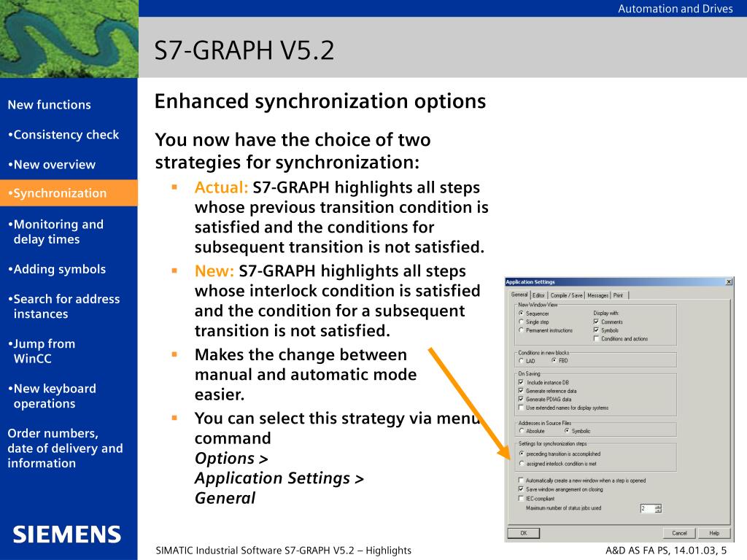Select the highlighted Synchronization sidebar item
The image size is (747, 560).
pyautogui.click(x=69, y=192)
